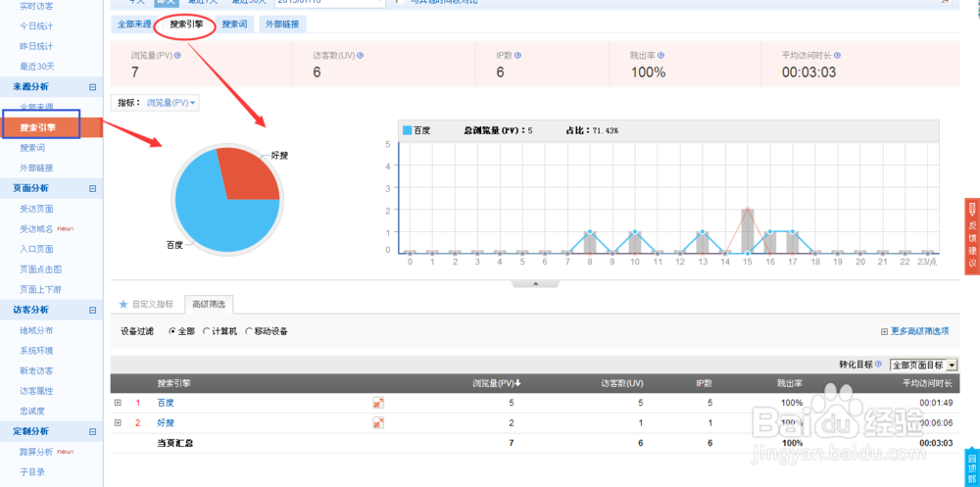Open the 全部页面目标 conversion target dropdown

click(x=923, y=365)
